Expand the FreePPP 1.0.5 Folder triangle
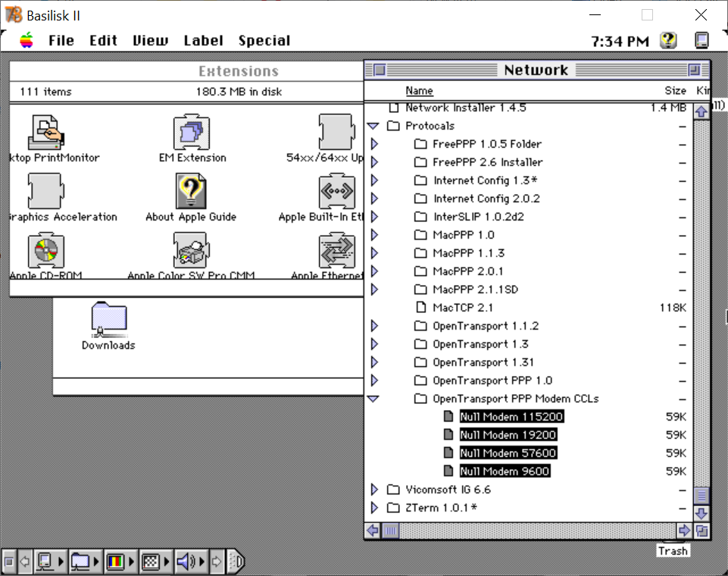Screen dimensions: 728x576 click(375, 144)
